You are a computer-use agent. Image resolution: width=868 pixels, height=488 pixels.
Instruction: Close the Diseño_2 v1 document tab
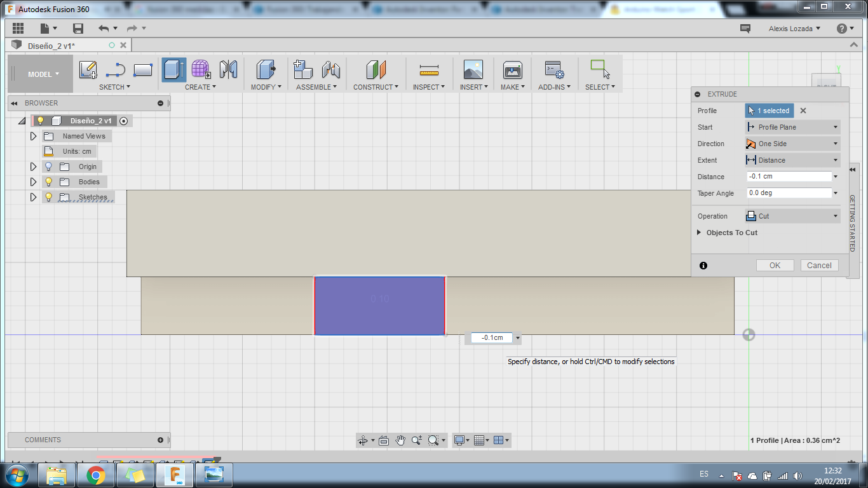click(123, 45)
